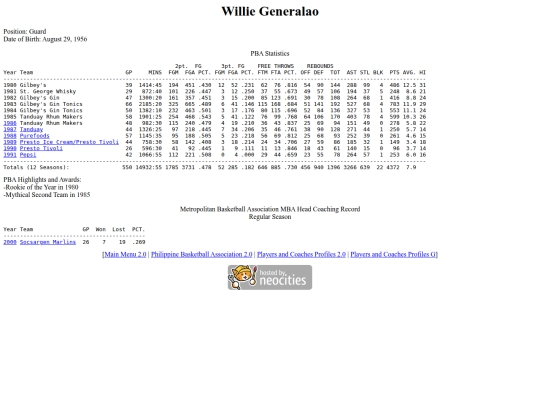The image size is (540, 405).
Task: Click the St. George Whisky row text
Action: coord(48,91)
